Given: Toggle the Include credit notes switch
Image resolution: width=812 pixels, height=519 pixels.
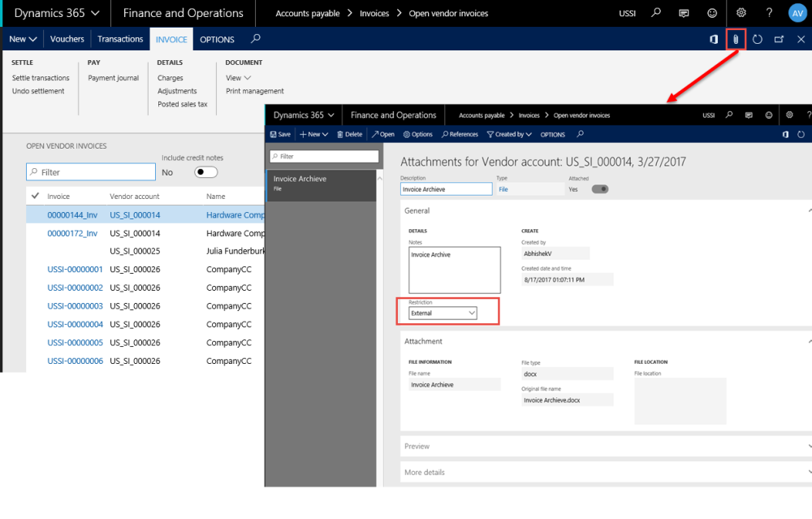Looking at the screenshot, I should coord(206,172).
